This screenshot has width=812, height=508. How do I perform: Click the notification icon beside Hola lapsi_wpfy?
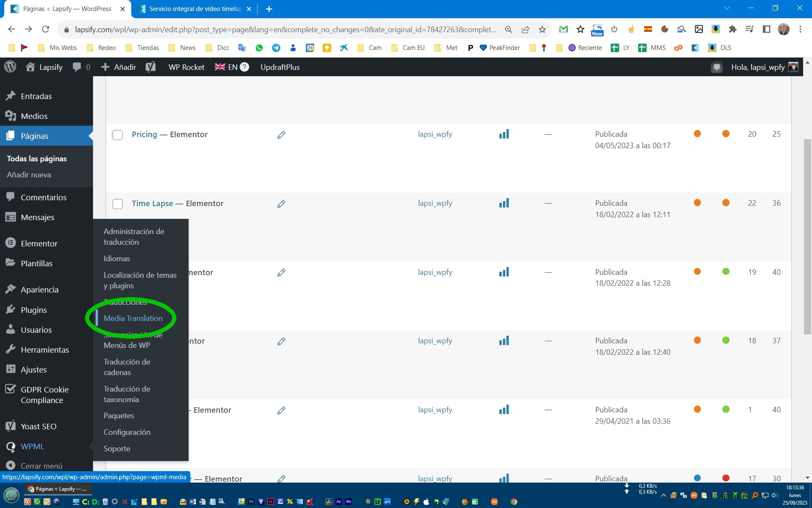(x=716, y=67)
